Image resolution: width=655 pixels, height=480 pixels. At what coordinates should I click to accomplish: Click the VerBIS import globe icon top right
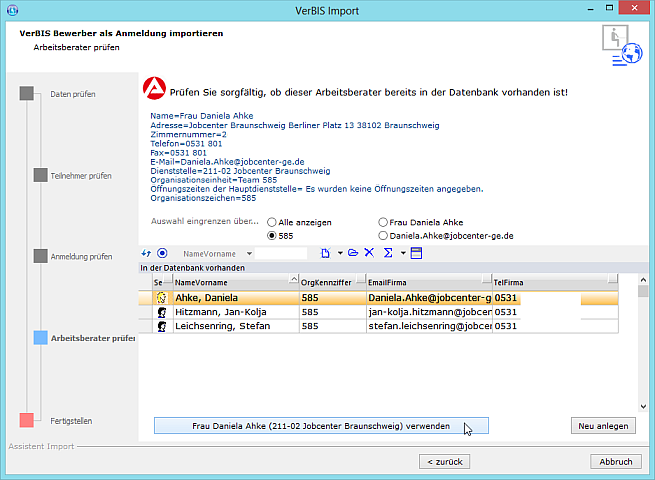622,46
